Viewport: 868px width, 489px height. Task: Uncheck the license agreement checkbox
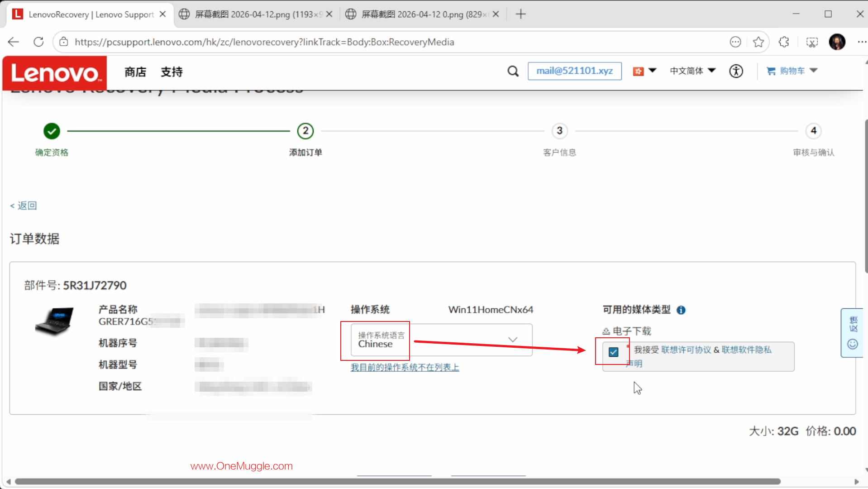(x=614, y=352)
